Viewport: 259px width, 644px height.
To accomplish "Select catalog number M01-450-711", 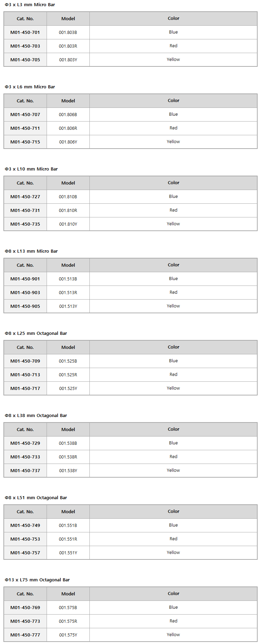I will tap(25, 128).
